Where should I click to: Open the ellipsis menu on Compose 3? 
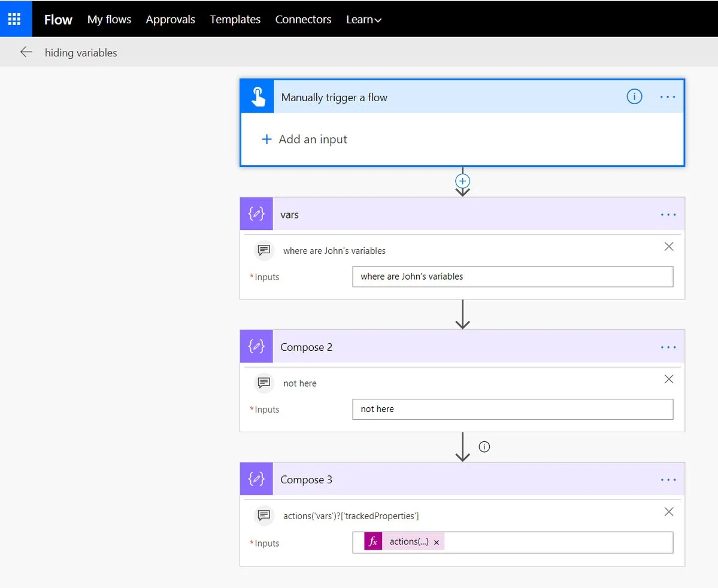668,480
